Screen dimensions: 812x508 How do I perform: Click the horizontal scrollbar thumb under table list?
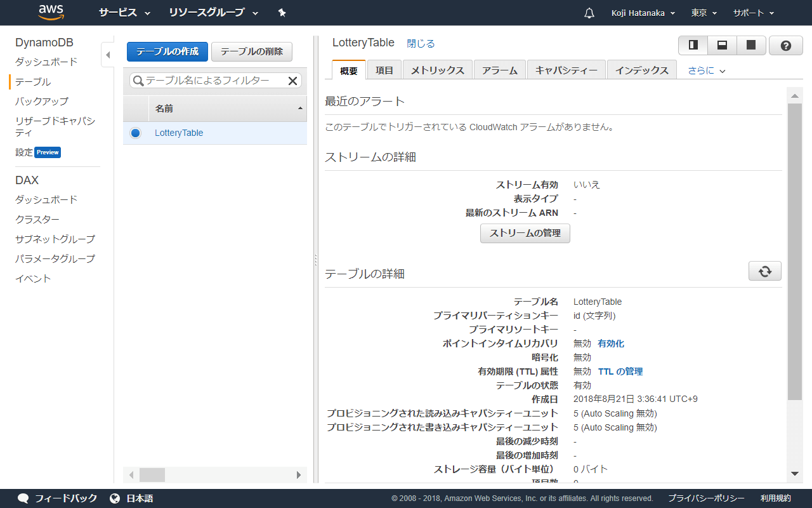pos(152,475)
